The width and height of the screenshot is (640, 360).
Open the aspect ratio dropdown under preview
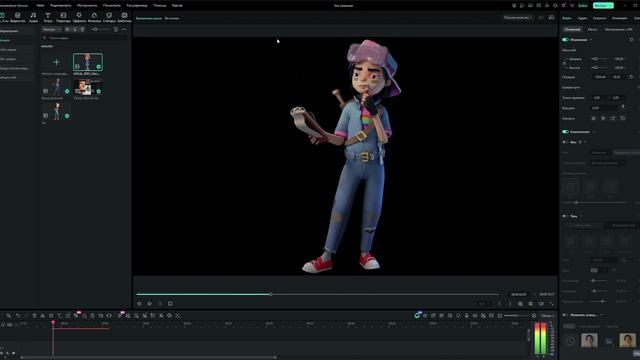tap(485, 304)
